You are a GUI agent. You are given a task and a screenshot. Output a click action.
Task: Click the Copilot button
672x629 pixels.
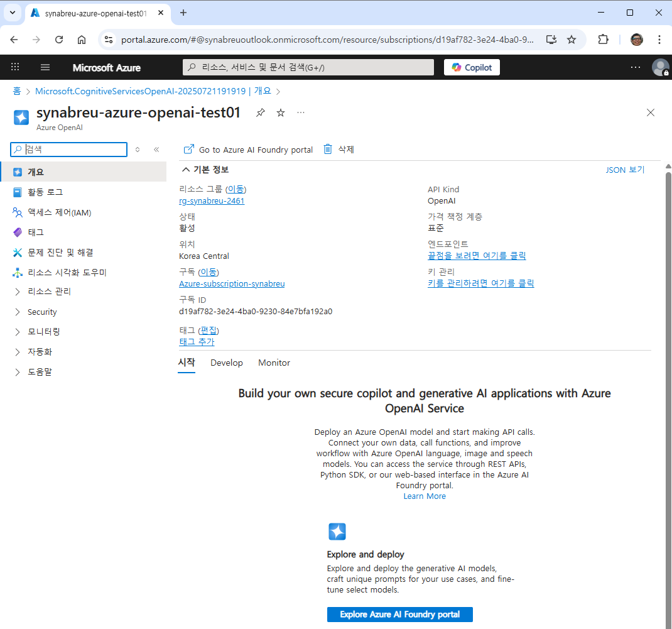point(472,67)
